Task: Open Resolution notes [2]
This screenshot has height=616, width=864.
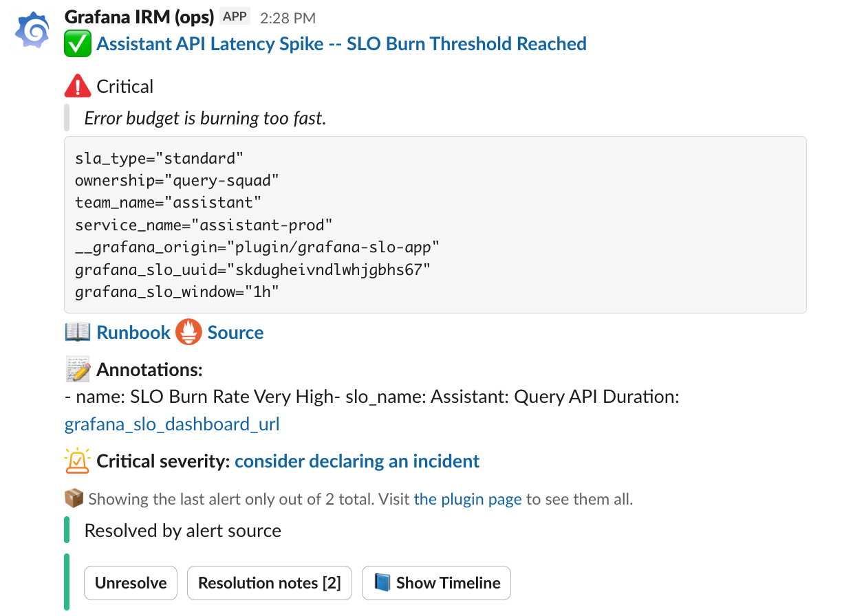Action: click(269, 582)
